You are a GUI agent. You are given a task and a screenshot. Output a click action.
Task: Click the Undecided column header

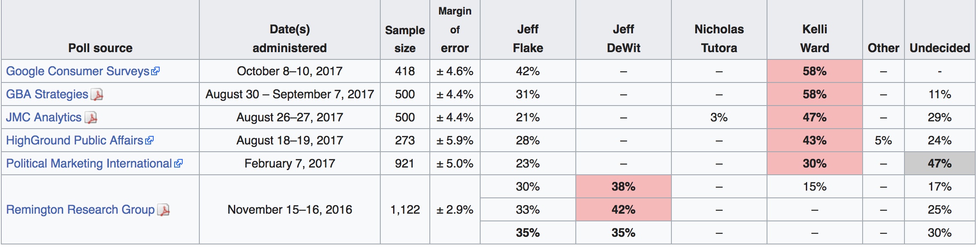tap(939, 48)
